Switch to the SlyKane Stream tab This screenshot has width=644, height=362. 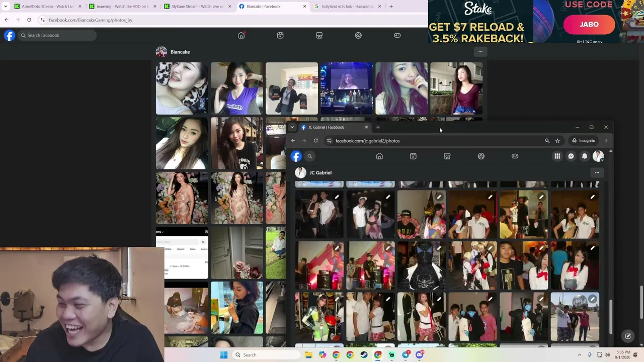198,7
